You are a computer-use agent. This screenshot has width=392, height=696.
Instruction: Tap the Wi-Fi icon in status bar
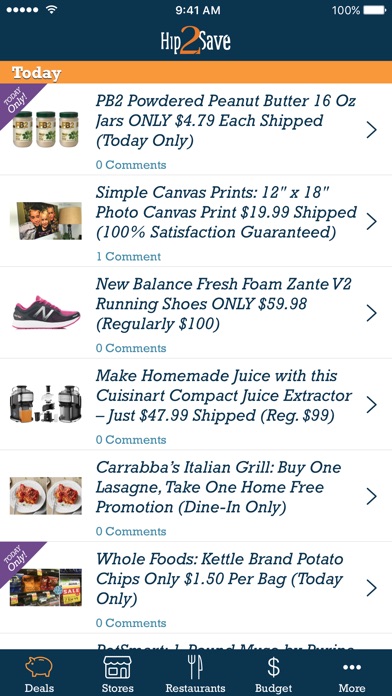pos(51,10)
